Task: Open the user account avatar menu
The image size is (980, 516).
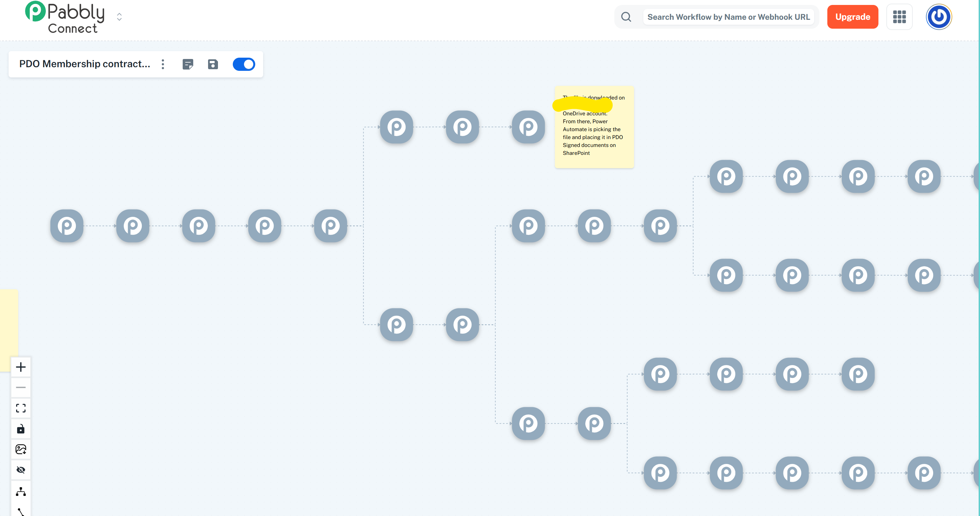Action: [x=938, y=17]
